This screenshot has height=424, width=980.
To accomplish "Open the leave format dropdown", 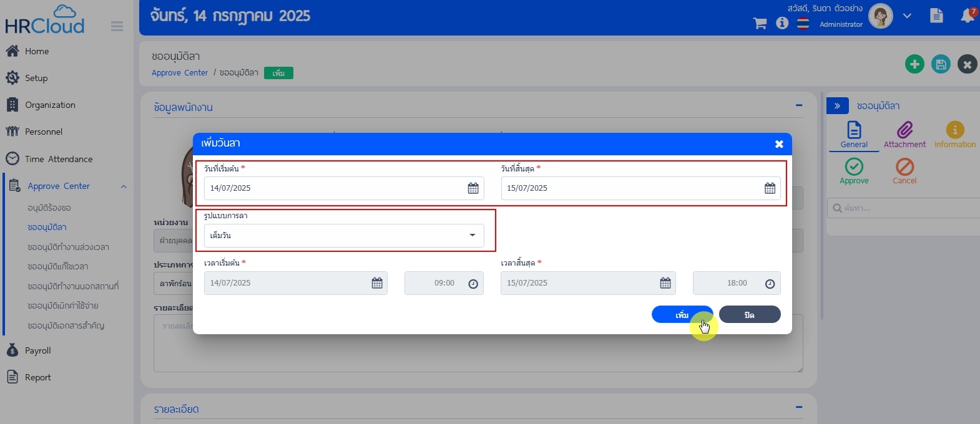I will pos(344,236).
